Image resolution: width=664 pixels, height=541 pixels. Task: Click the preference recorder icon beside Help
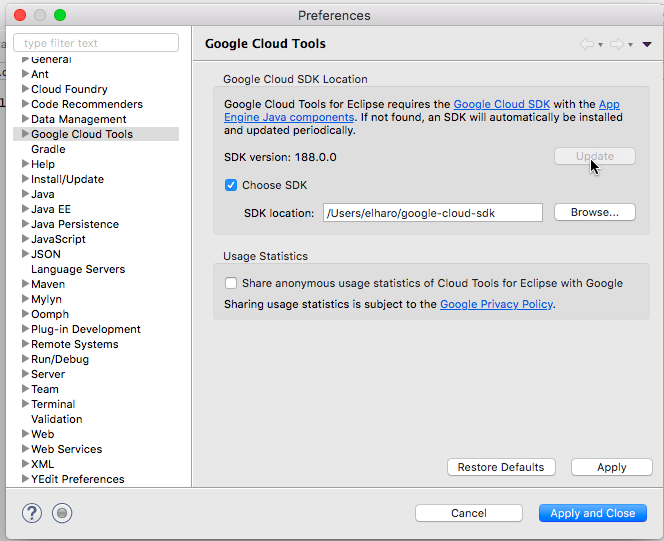(x=62, y=513)
